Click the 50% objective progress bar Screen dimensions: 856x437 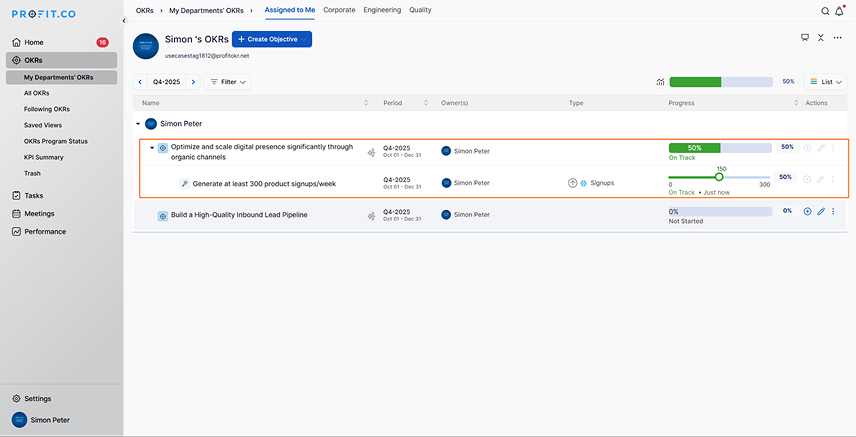[x=720, y=148]
